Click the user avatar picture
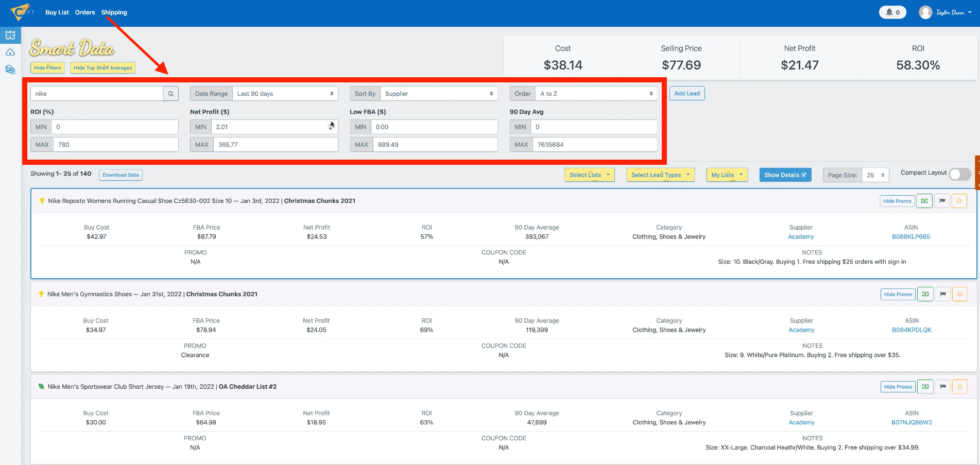The image size is (980, 465). (x=925, y=12)
